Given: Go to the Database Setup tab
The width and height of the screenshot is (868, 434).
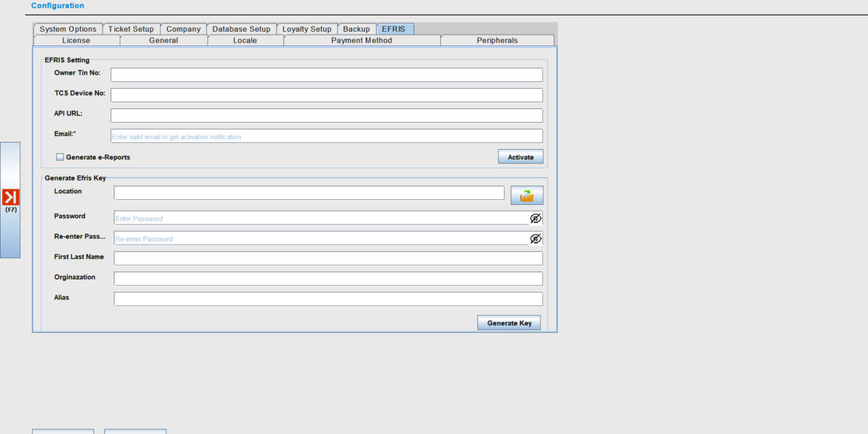Looking at the screenshot, I should click(241, 29).
